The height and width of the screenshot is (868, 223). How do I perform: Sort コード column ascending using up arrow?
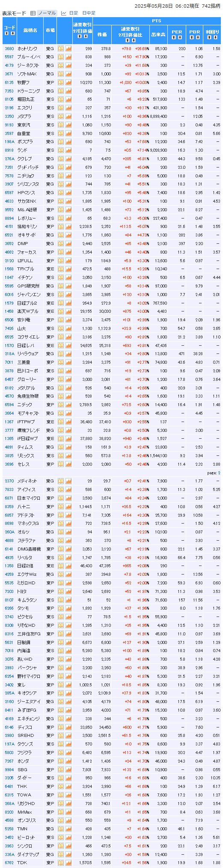tap(7, 33)
